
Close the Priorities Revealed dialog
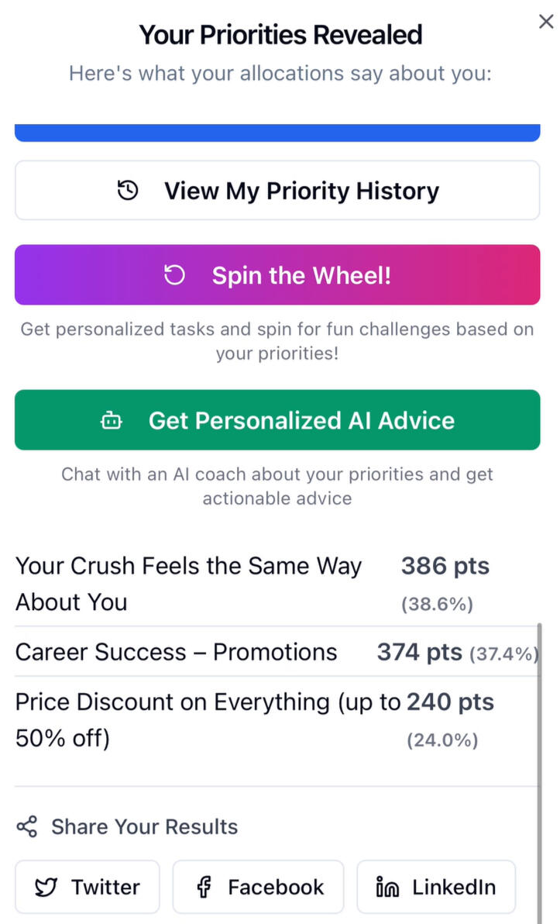point(545,22)
